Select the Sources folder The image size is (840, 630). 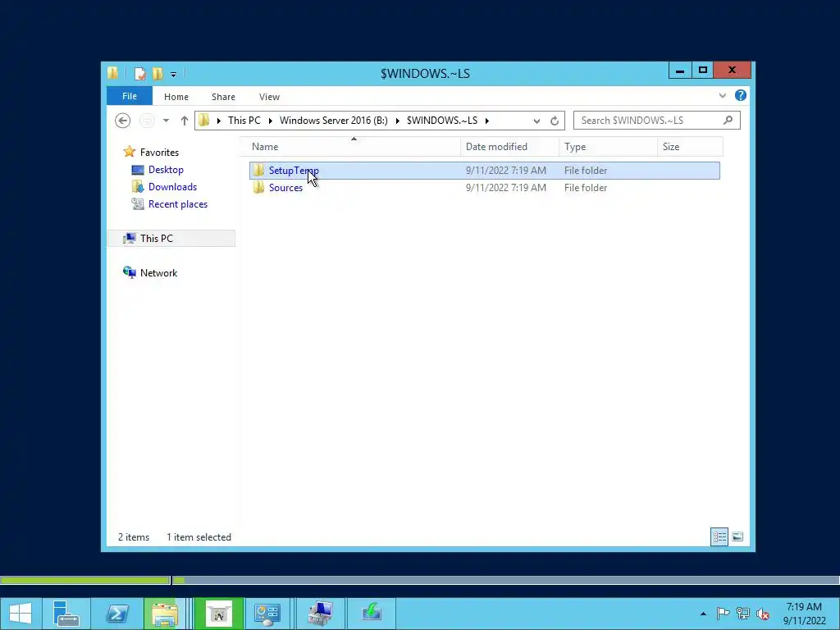tap(485, 188)
